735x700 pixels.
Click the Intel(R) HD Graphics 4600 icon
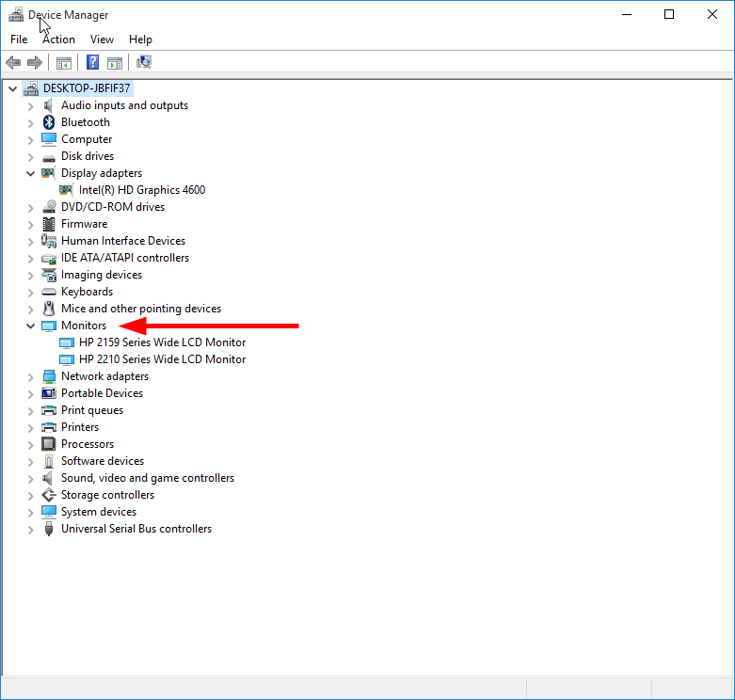66,190
